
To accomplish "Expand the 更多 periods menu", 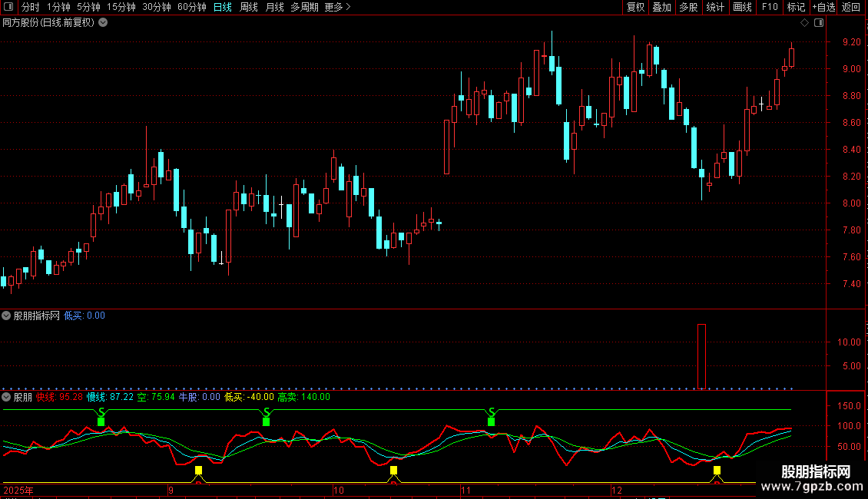I will point(337,7).
